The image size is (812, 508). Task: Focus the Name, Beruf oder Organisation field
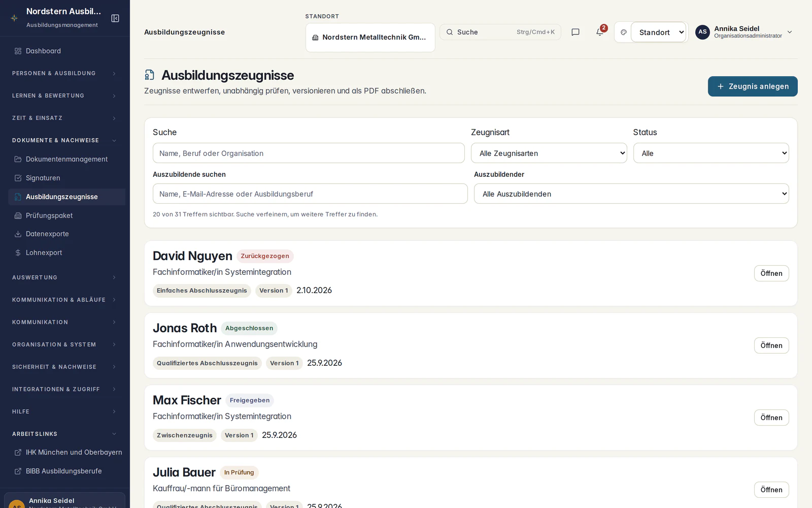(309, 153)
